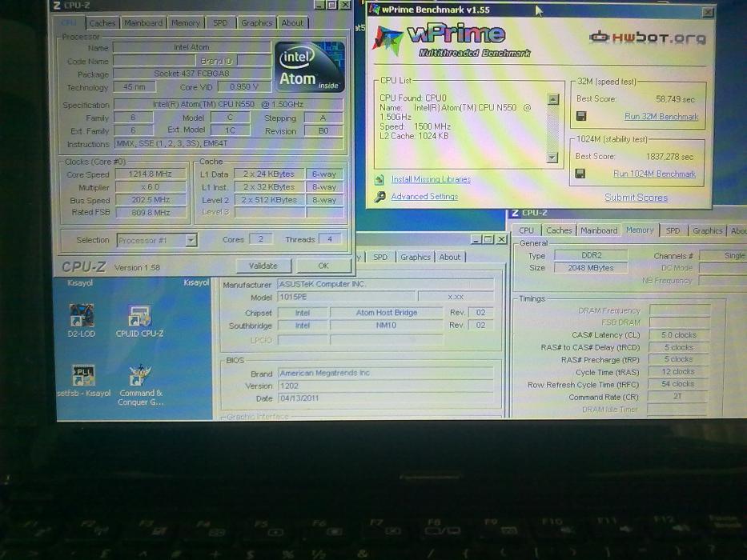This screenshot has height=560, width=747.
Task: Click the Core Speed value 1214.8 MHz
Action: (x=151, y=174)
